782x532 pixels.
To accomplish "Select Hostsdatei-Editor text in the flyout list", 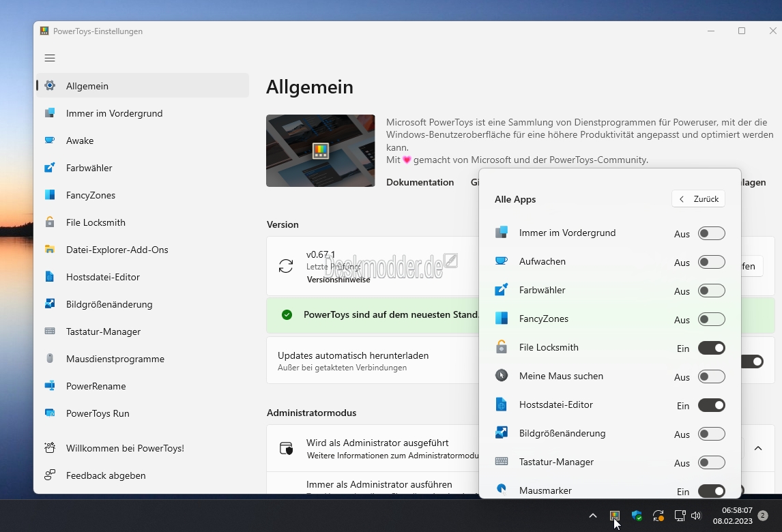I will [x=555, y=405].
